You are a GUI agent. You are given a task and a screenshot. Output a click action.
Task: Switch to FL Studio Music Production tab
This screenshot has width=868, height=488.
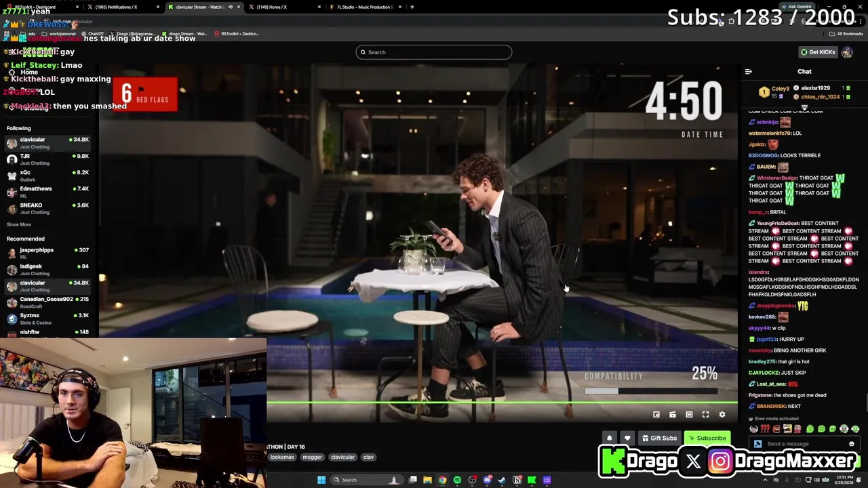(x=363, y=7)
